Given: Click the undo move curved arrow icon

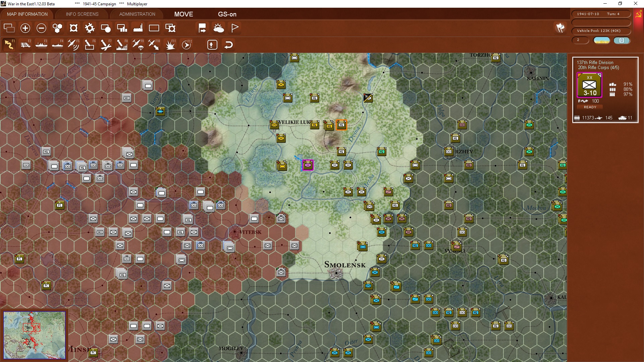Looking at the screenshot, I should pyautogui.click(x=228, y=45).
